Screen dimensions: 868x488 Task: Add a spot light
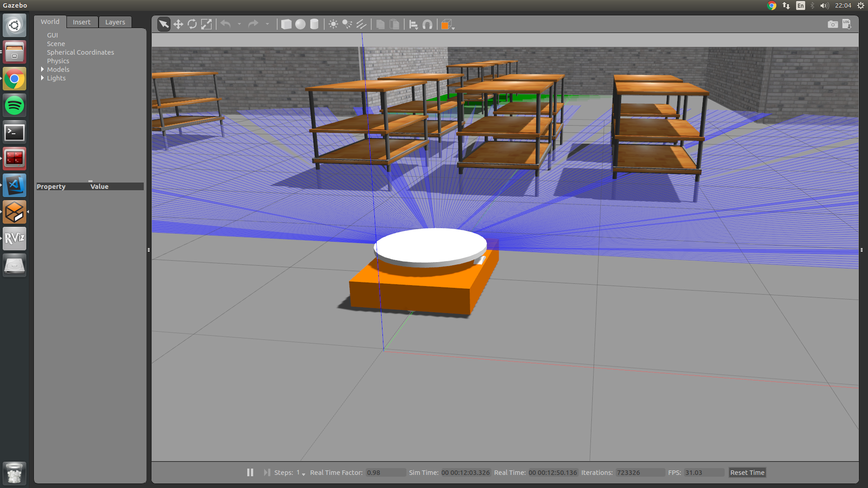click(x=347, y=24)
